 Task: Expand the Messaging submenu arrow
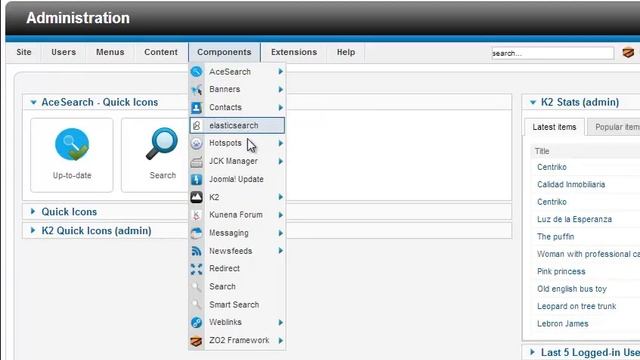[x=281, y=233]
